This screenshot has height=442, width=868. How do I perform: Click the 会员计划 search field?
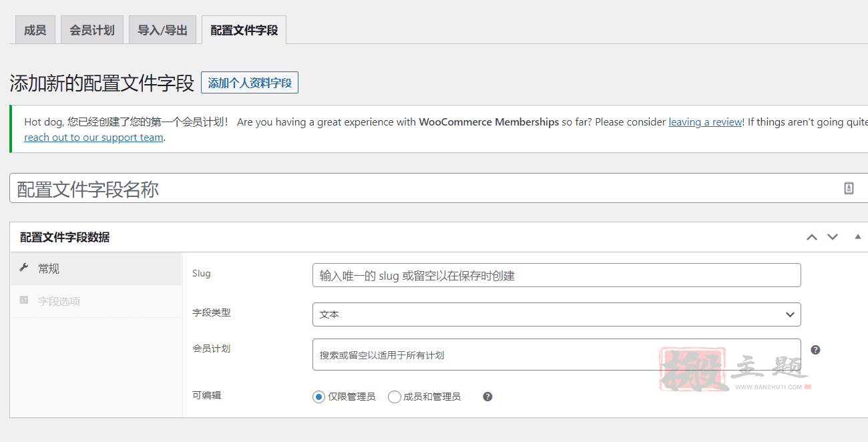pos(556,355)
